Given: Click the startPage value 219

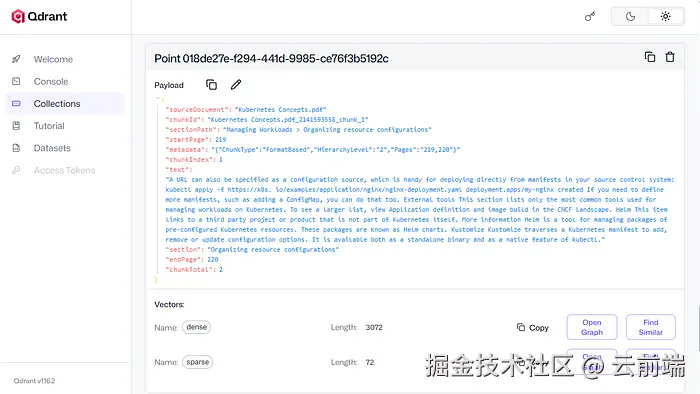Looking at the screenshot, I should click(x=221, y=140).
